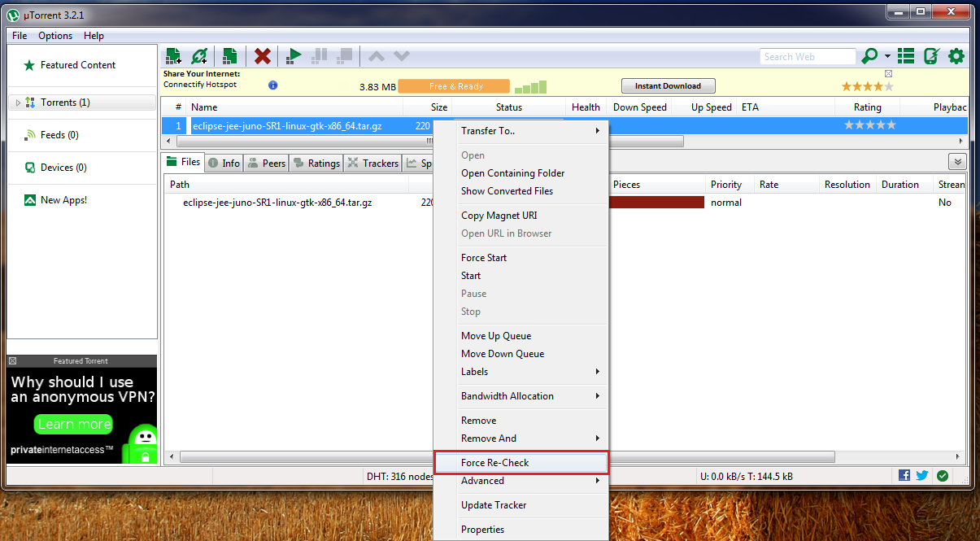Open the Transfer To.. submenu
Screen dimensions: 980x541
pyautogui.click(x=520, y=131)
